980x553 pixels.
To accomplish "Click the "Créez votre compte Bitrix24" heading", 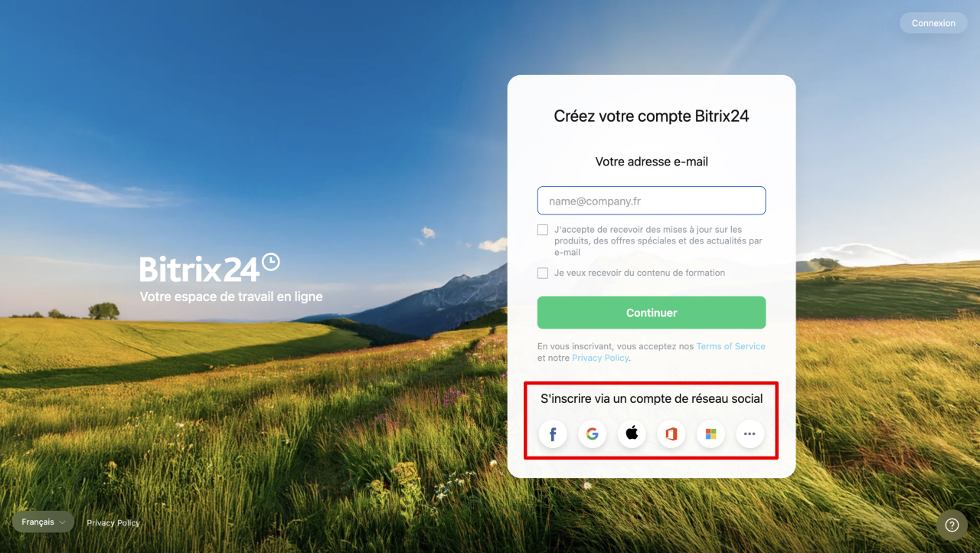I will (x=652, y=116).
